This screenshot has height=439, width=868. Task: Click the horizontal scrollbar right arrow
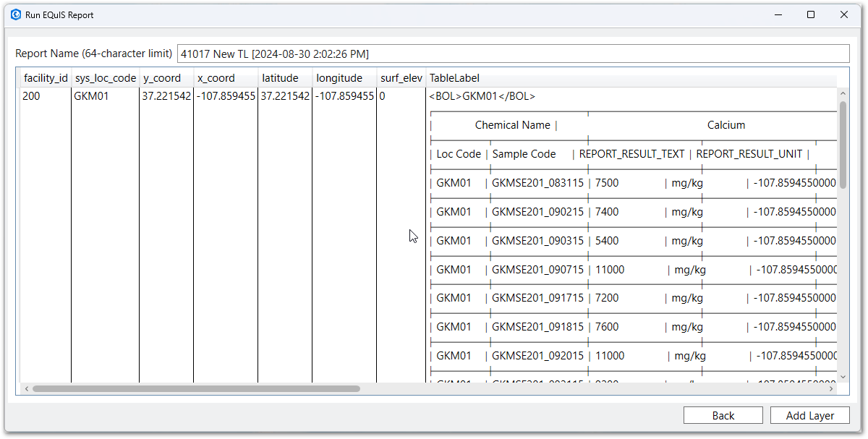[x=831, y=389]
